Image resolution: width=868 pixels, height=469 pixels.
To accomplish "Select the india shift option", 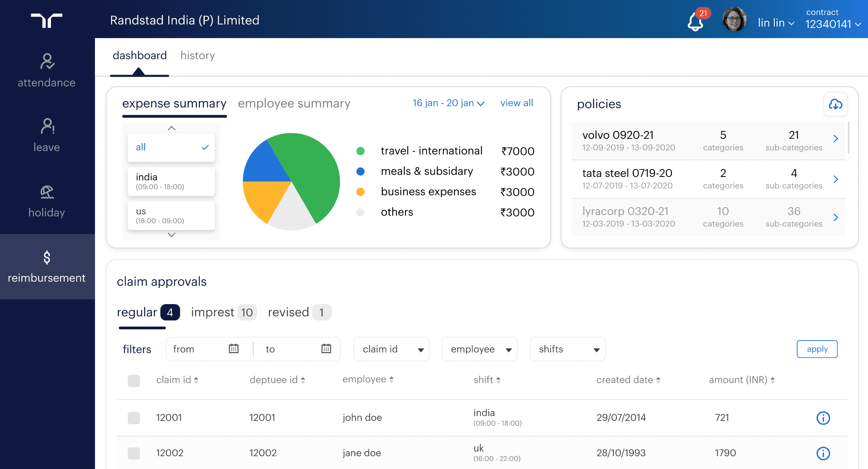I will pyautogui.click(x=171, y=181).
